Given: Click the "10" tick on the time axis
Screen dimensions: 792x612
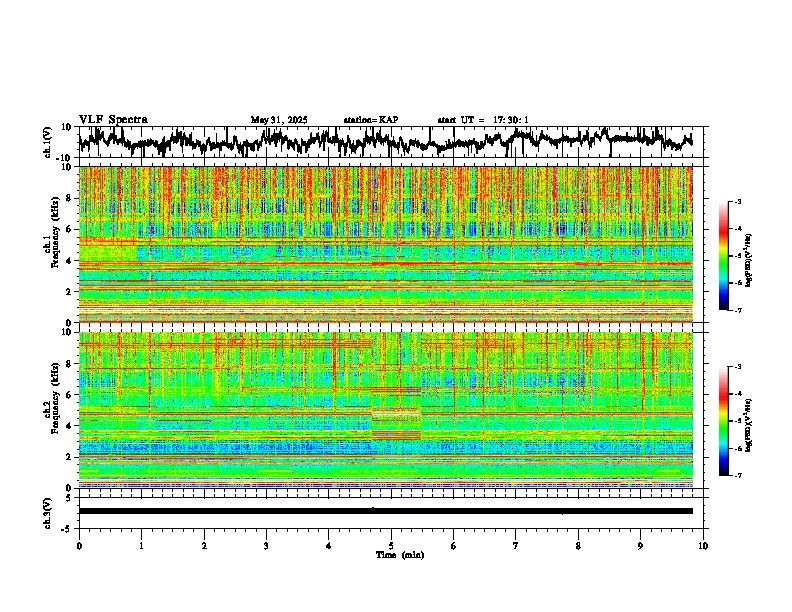Looking at the screenshot, I should coord(703,546).
